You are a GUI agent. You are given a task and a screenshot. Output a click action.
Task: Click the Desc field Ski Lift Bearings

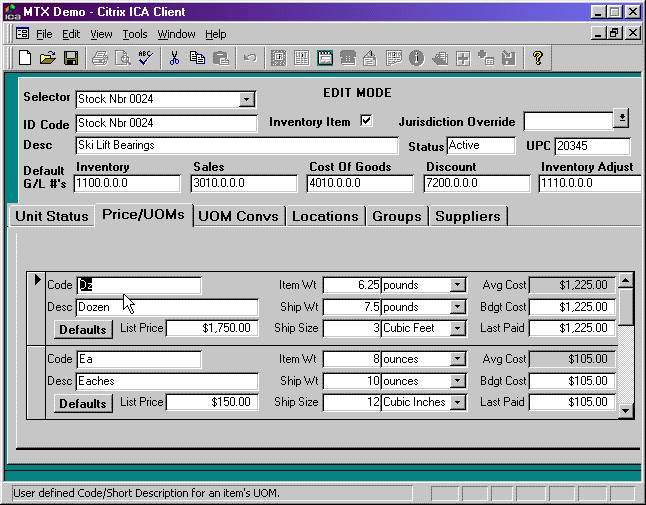click(x=237, y=145)
